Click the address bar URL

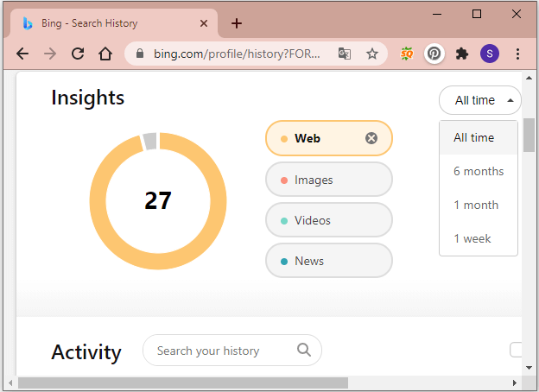(237, 54)
